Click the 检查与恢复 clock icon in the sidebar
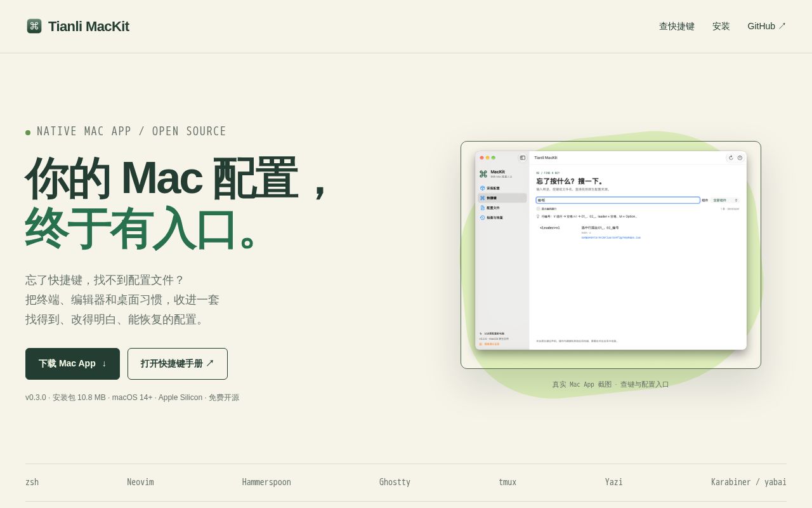The width and height of the screenshot is (812, 508). (482, 218)
